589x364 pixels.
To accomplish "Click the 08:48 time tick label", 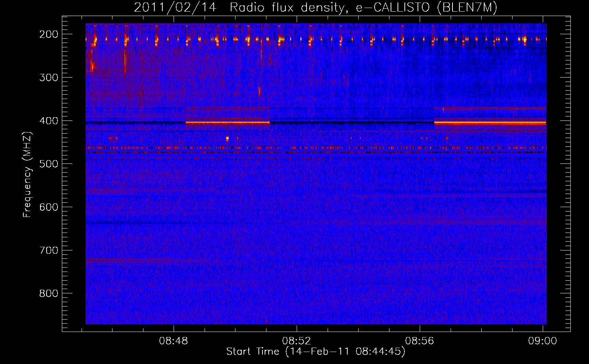I will (174, 341).
